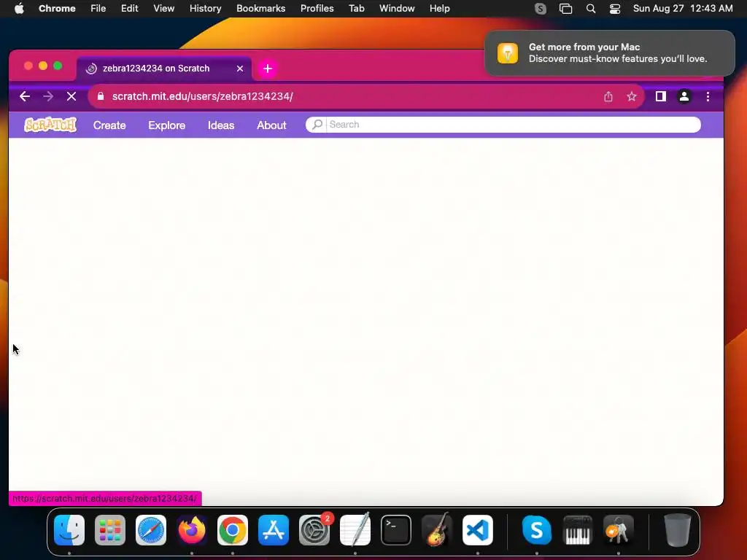Image resolution: width=747 pixels, height=560 pixels.
Task: Open the Chrome three-dot menu
Action: 708,97
